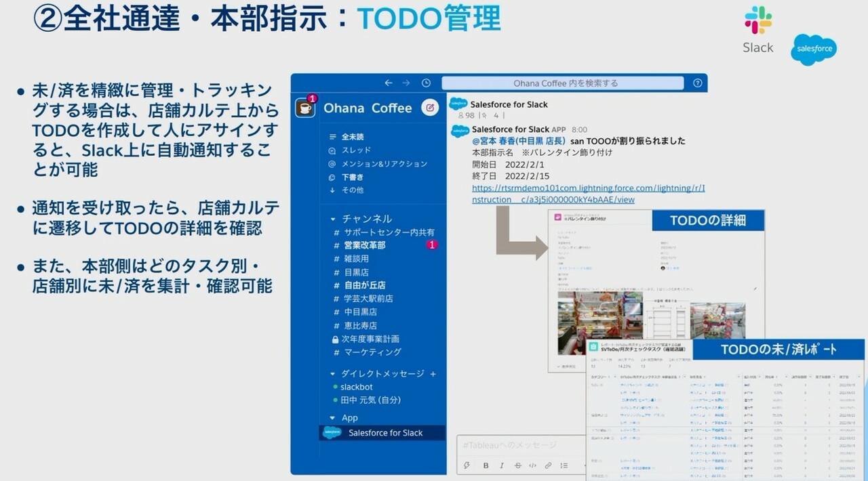This screenshot has height=481, width=868.
Task: Open the history clock icon
Action: point(426,83)
